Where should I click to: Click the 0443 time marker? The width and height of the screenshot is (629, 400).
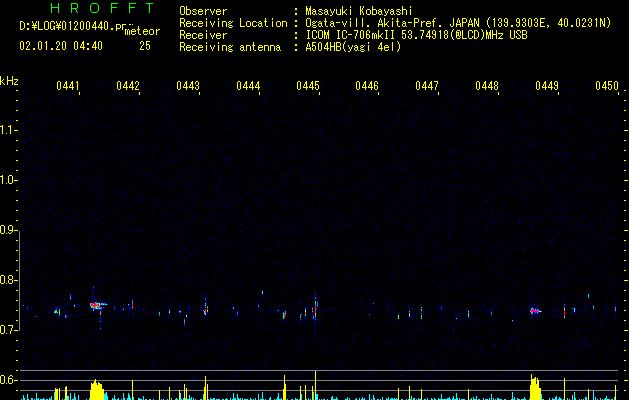188,86
